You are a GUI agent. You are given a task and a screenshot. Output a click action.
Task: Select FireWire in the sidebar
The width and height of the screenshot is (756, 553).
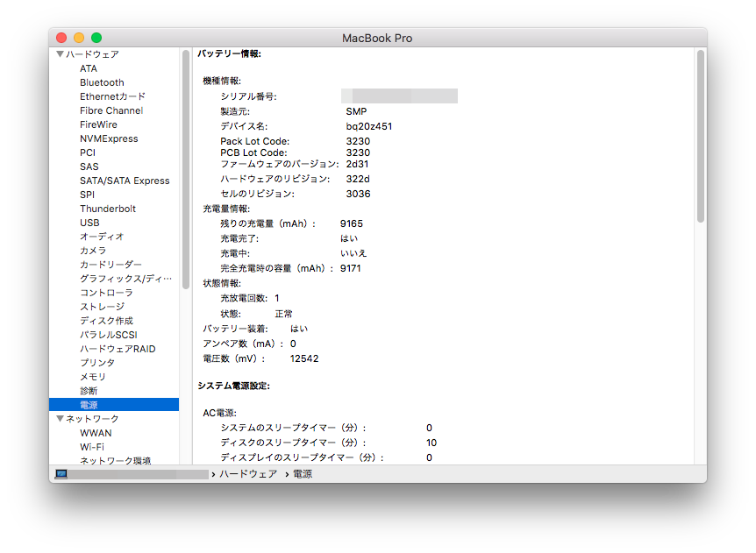98,124
